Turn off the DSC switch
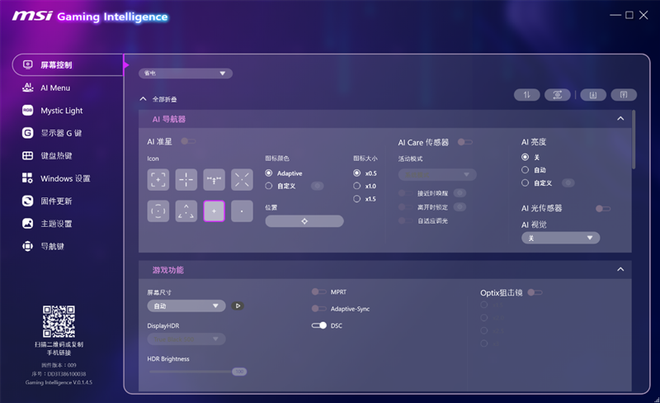Screen dimensions: 660x403 tap(319, 326)
